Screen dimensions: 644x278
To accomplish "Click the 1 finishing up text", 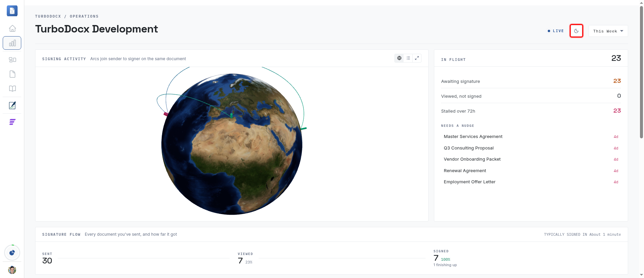I will (x=445, y=265).
